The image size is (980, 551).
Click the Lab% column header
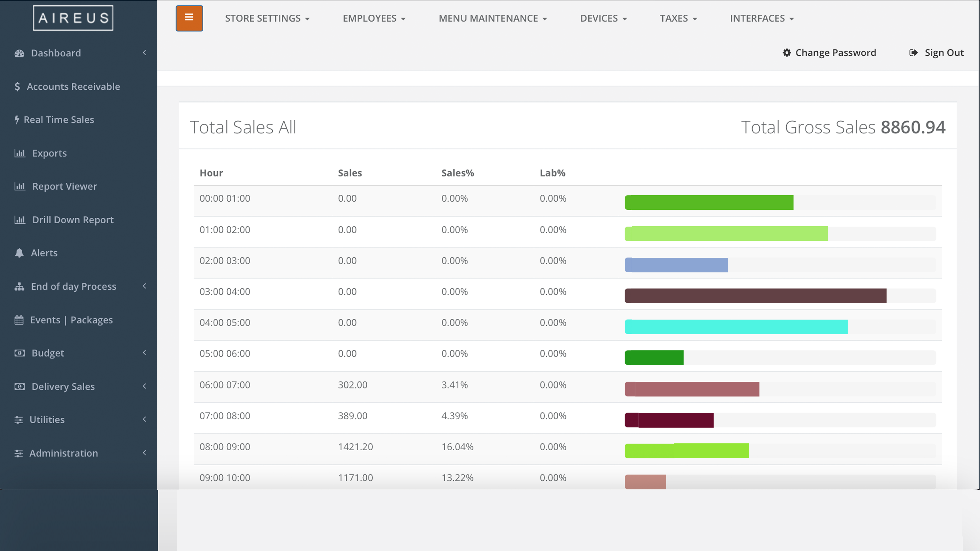pos(553,173)
